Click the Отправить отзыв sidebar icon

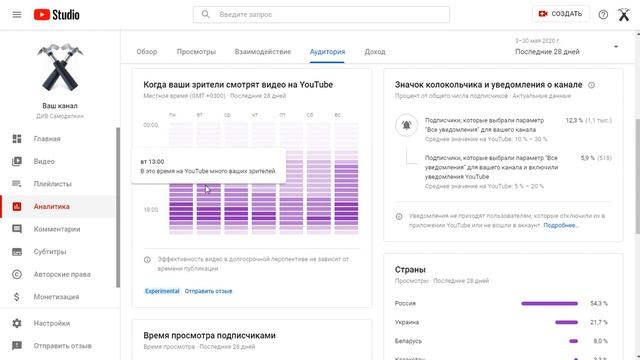pos(17,346)
